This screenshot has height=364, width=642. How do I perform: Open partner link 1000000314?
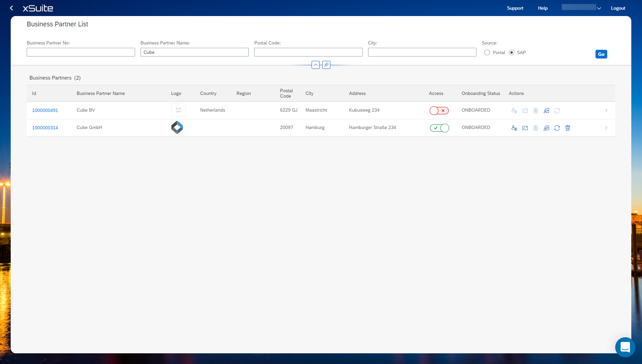click(45, 128)
